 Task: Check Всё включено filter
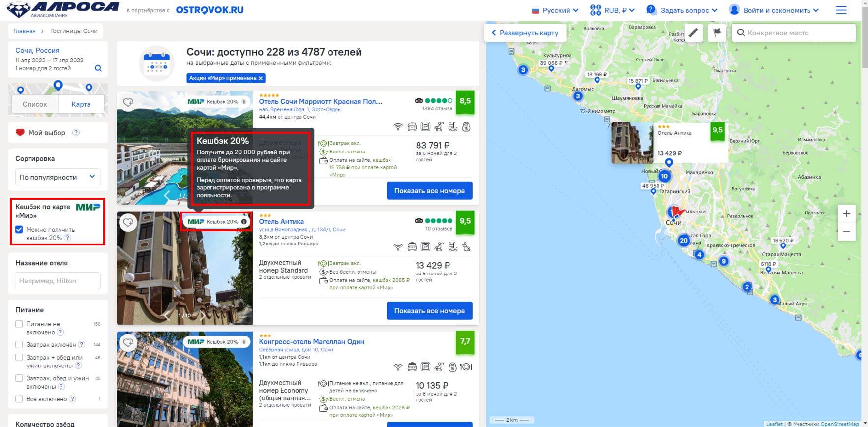[x=19, y=399]
